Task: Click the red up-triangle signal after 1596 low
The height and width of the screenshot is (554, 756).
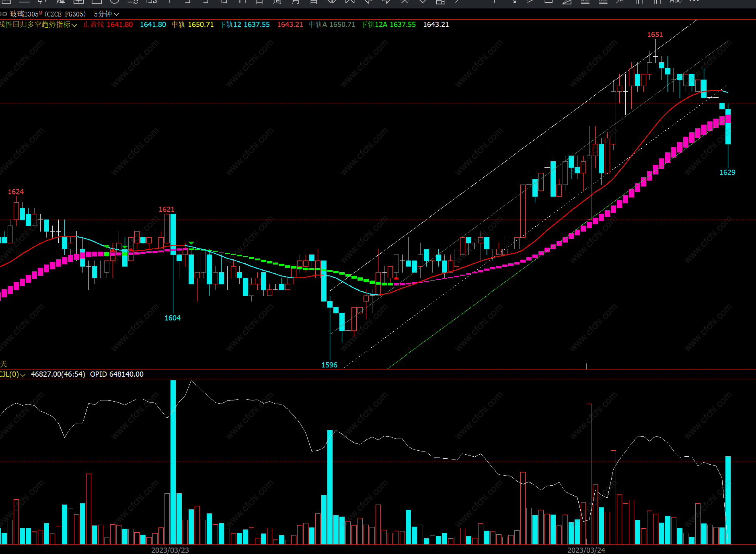Action: click(x=396, y=278)
